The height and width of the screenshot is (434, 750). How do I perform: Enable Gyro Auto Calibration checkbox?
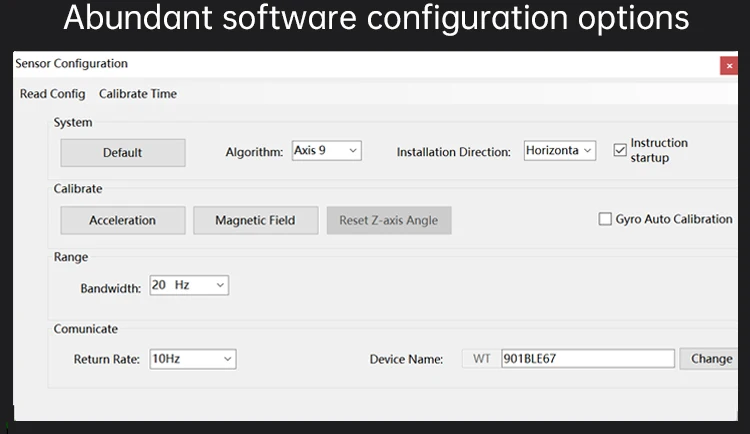[x=605, y=219]
